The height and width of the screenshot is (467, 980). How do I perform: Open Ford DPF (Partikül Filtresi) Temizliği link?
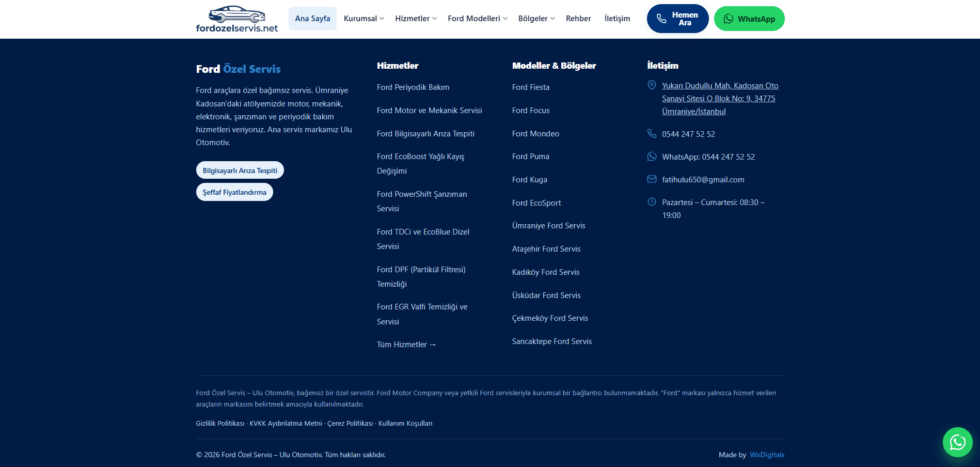421,277
